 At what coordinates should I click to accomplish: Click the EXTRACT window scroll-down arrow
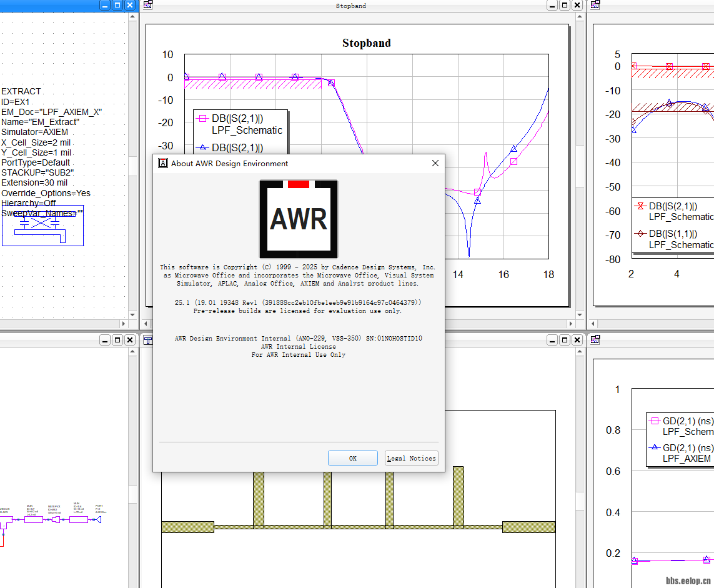tap(132, 314)
